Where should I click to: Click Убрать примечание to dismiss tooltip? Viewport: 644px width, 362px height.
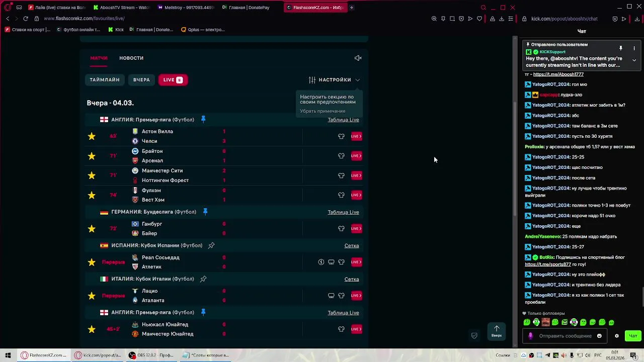coord(323,111)
